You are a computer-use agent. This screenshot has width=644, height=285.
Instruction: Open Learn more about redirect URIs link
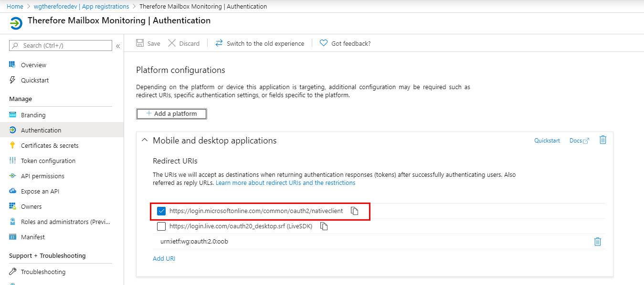(285, 183)
